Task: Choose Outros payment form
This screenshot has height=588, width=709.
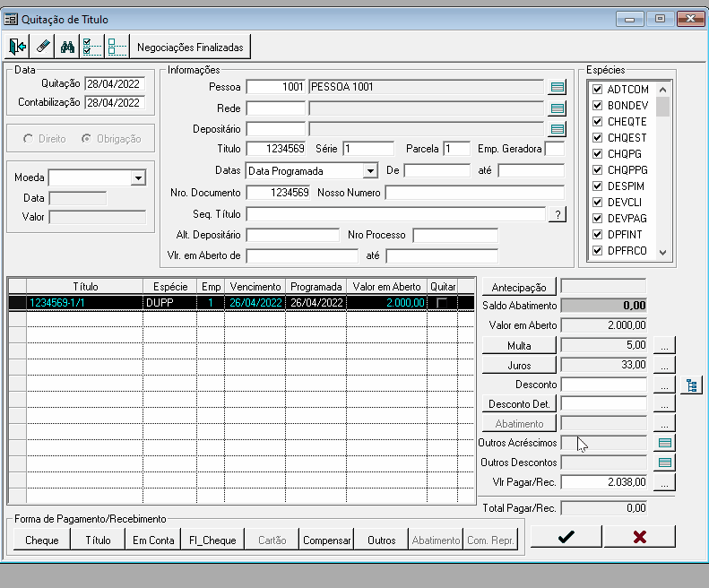Action: (x=381, y=540)
